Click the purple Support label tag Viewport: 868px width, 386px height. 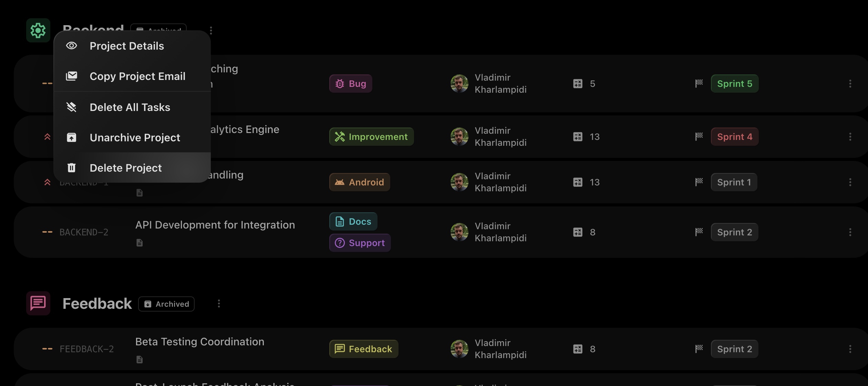360,243
